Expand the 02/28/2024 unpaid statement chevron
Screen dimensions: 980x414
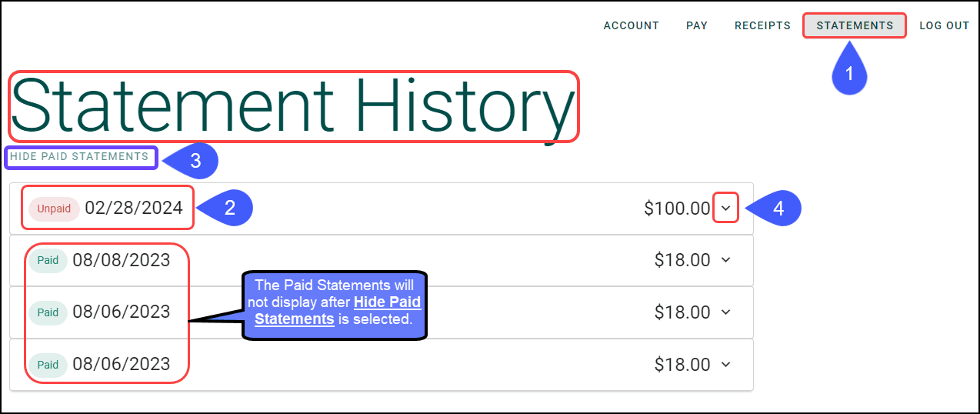(726, 208)
